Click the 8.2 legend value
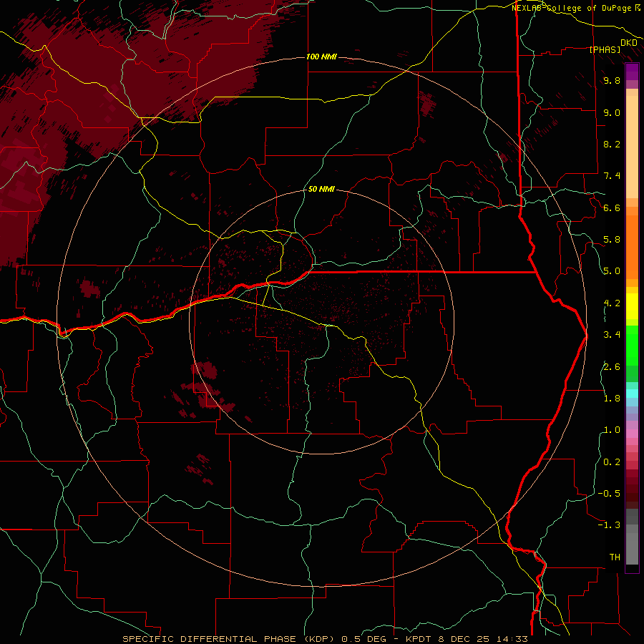This screenshot has width=644, height=644. click(x=612, y=144)
